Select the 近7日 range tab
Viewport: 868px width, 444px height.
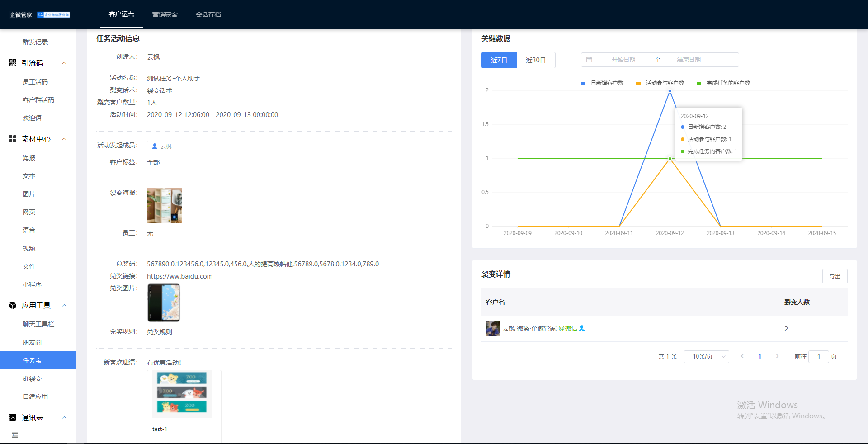pos(499,60)
